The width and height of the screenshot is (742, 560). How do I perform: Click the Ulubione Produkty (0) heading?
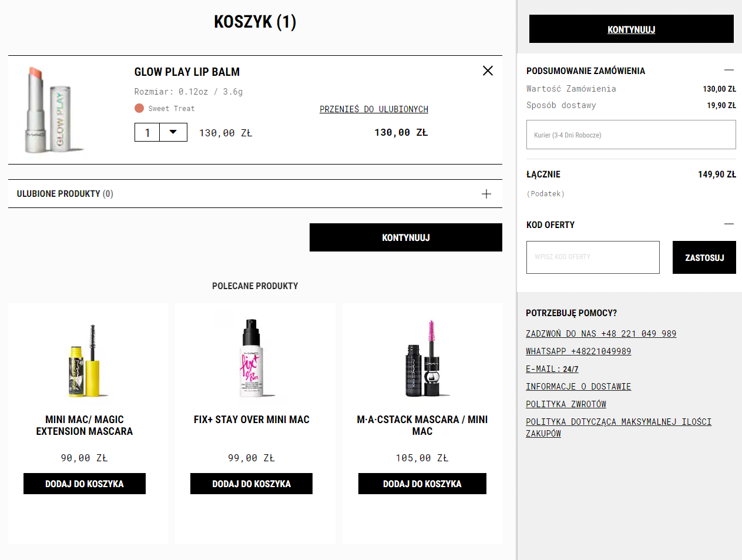coord(65,194)
